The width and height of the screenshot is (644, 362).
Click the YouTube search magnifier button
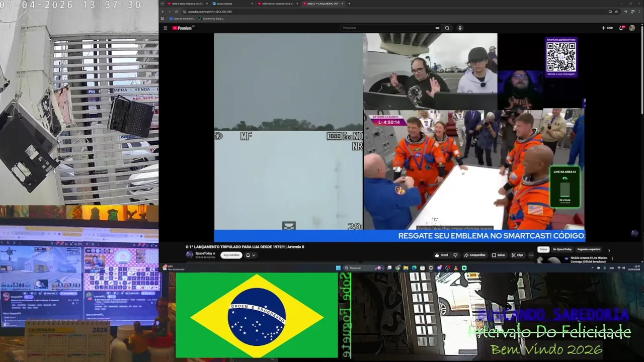pos(447,28)
